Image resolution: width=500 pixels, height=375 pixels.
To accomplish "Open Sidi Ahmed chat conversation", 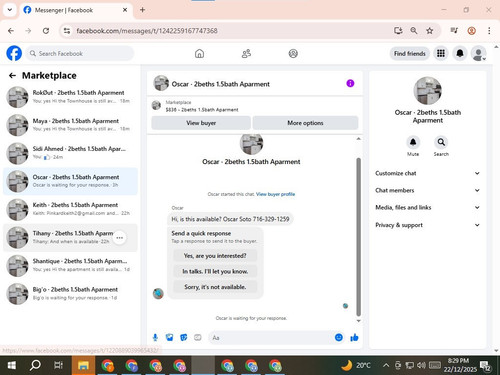I will (x=70, y=153).
